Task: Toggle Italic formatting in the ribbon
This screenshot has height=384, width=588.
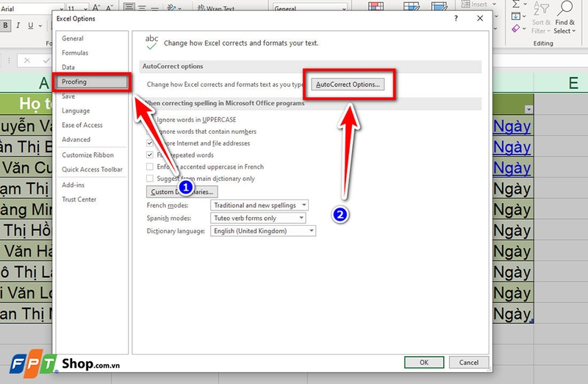Action: click(x=18, y=26)
